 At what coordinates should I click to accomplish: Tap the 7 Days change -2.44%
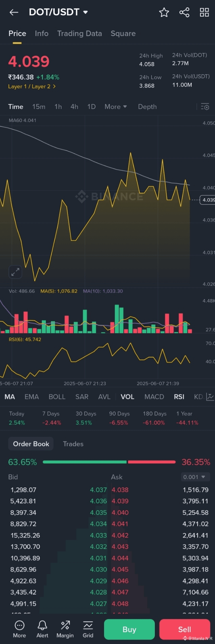pos(52,423)
